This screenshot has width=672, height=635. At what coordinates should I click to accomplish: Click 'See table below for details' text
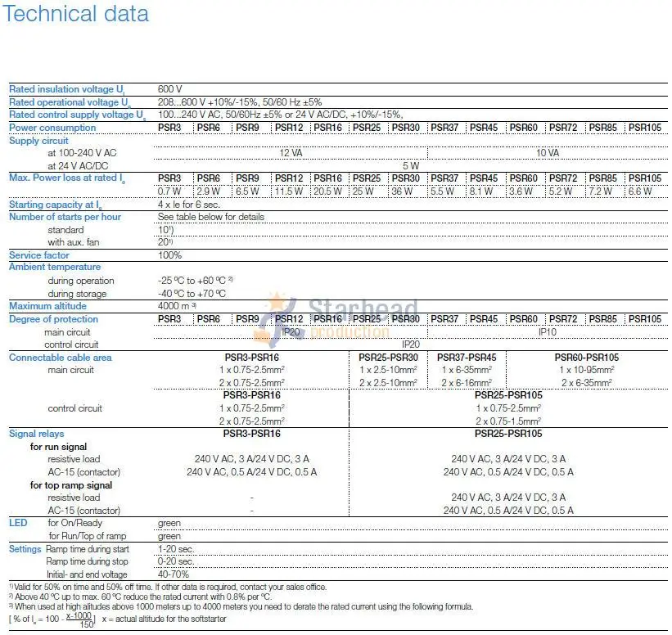pos(211,217)
